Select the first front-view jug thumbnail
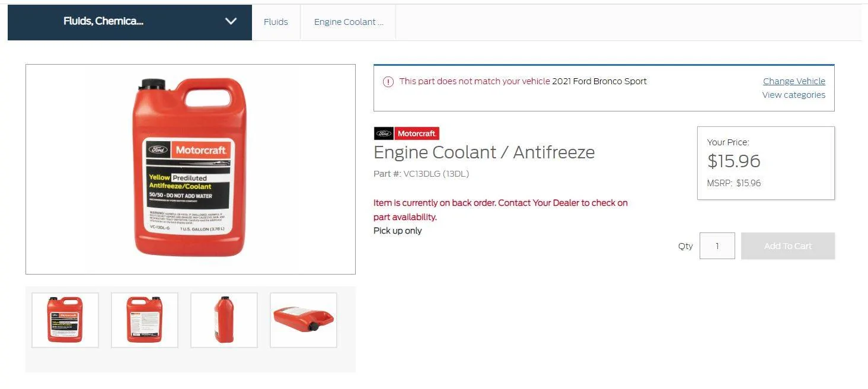Screen dimensions: 868x389 click(65, 320)
